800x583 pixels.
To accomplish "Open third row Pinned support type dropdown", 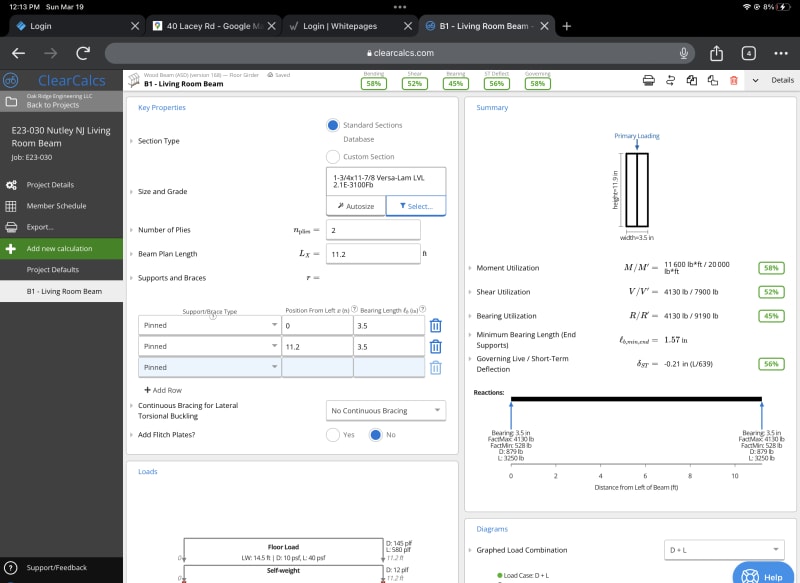I will click(x=210, y=367).
